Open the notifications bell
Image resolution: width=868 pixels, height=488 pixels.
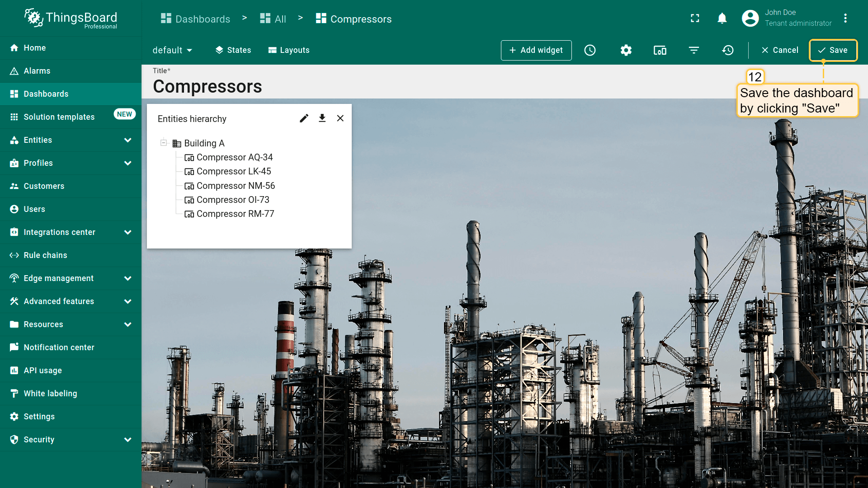pyautogui.click(x=722, y=18)
